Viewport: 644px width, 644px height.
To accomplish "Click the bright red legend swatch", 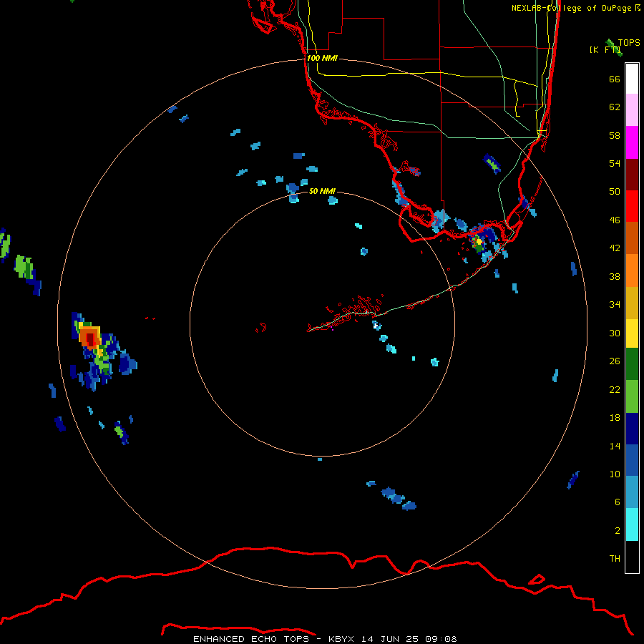I will click(632, 206).
